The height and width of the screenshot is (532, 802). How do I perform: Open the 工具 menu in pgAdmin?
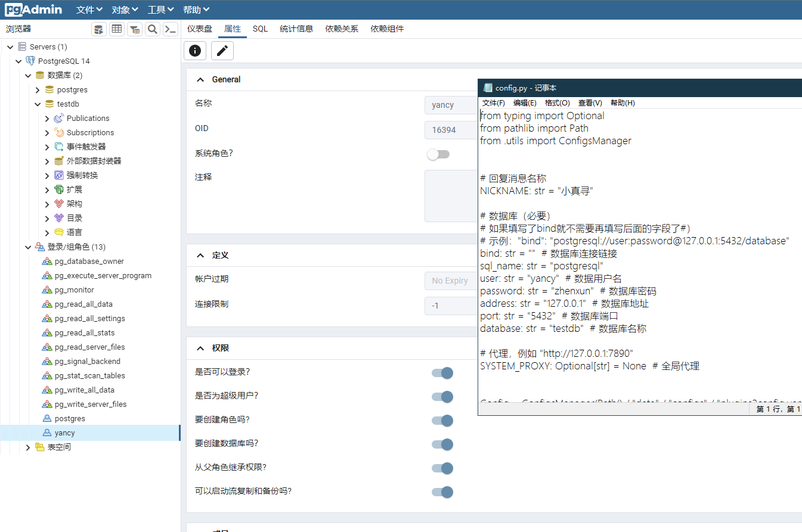click(161, 10)
